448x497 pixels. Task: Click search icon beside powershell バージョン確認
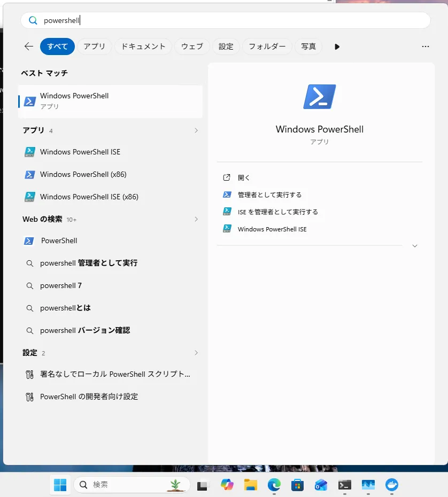(x=30, y=331)
